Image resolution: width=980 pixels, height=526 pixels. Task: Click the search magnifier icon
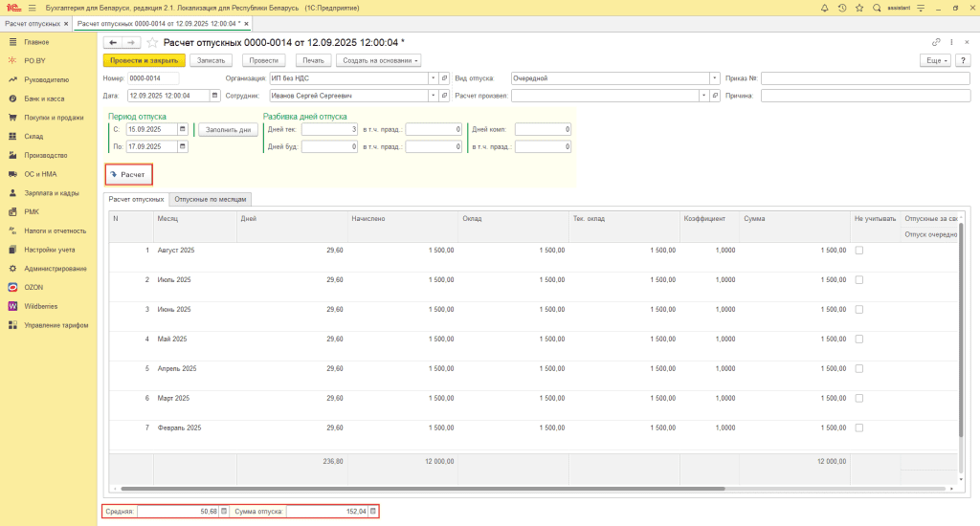[x=877, y=8]
